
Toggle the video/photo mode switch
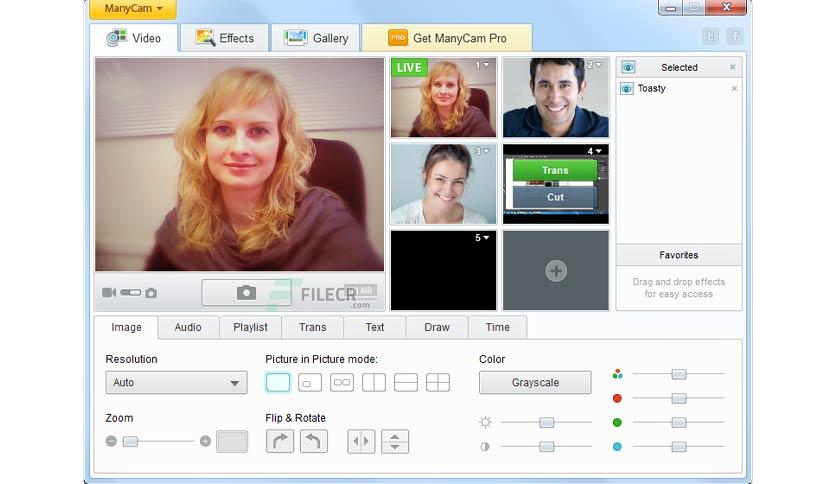click(131, 293)
